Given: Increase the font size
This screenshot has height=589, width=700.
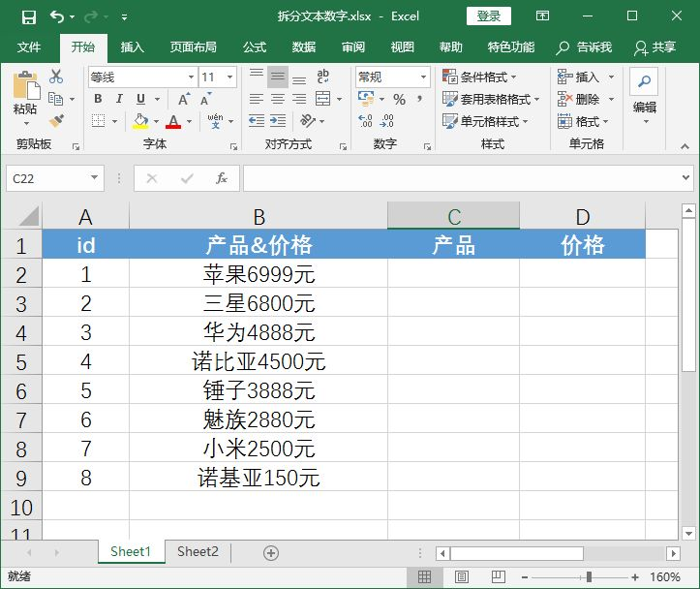Looking at the screenshot, I should [x=184, y=99].
